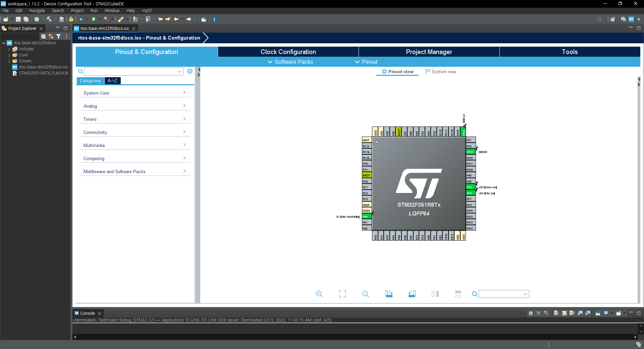Expand the System Core category
This screenshot has width=644, height=349.
coord(135,93)
